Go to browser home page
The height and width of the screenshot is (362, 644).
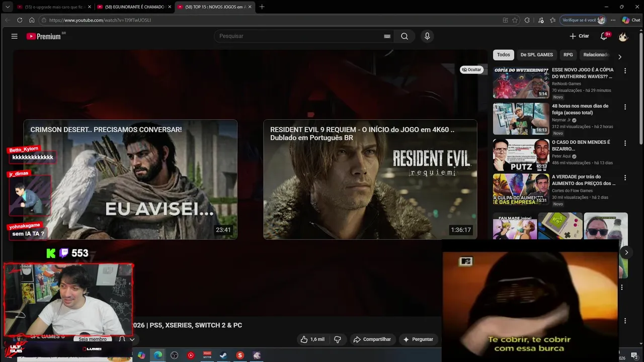[32, 20]
